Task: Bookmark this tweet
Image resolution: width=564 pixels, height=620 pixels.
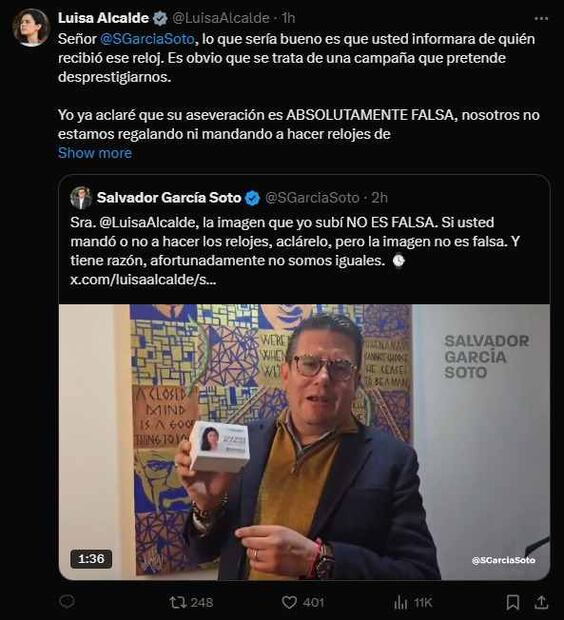Action: point(513,602)
